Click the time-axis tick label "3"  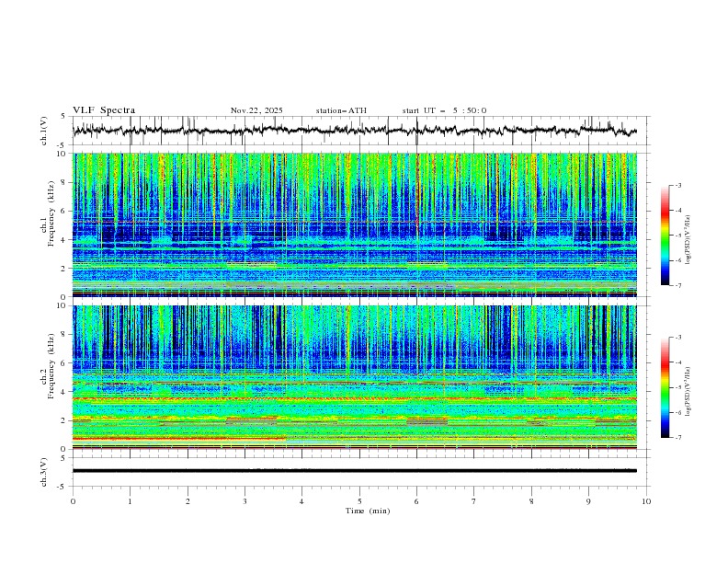click(245, 501)
